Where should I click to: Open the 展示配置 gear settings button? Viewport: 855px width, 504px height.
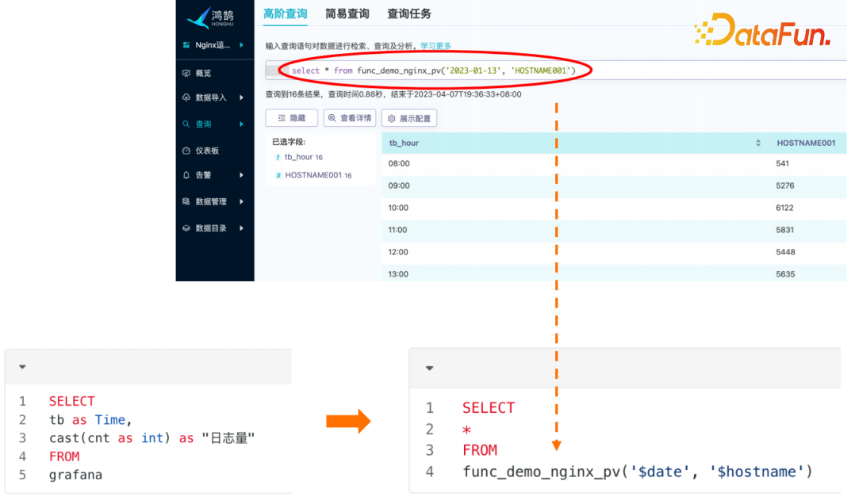pos(409,117)
